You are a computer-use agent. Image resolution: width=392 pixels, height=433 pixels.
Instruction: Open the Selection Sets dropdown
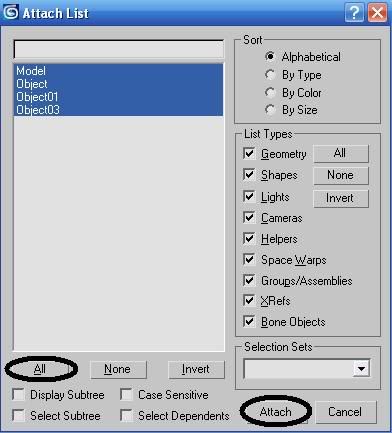361,369
